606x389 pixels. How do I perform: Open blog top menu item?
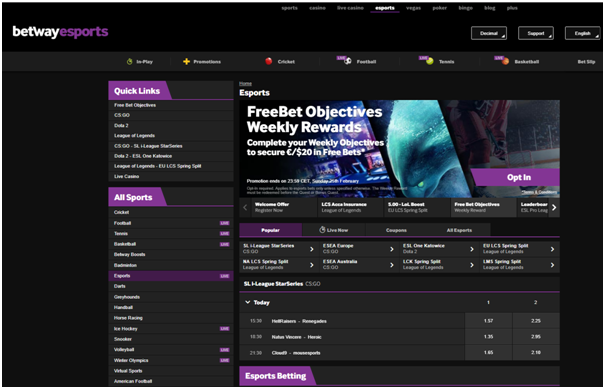point(490,8)
